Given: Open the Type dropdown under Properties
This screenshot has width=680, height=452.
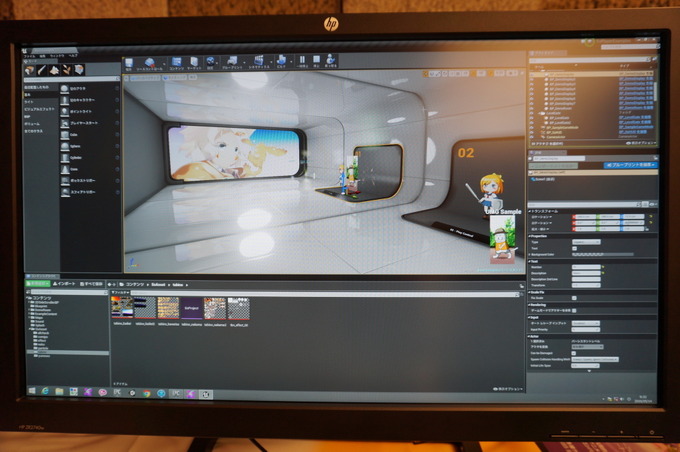Looking at the screenshot, I should pos(585,242).
